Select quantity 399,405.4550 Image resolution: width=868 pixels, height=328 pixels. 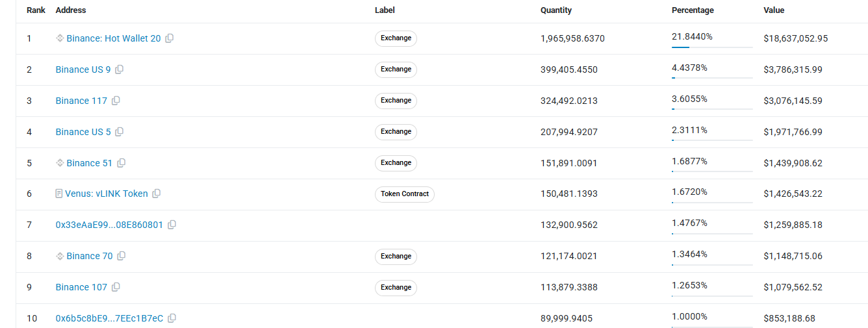point(569,69)
